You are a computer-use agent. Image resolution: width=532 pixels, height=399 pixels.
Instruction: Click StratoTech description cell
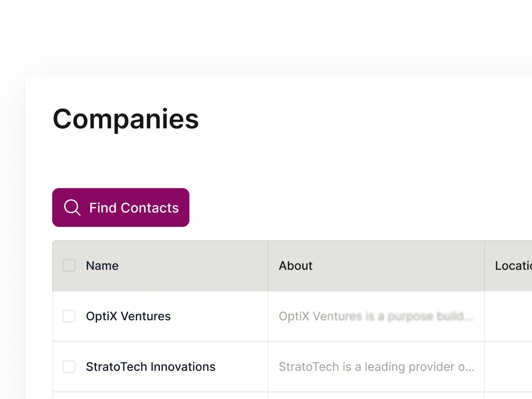pos(376,367)
